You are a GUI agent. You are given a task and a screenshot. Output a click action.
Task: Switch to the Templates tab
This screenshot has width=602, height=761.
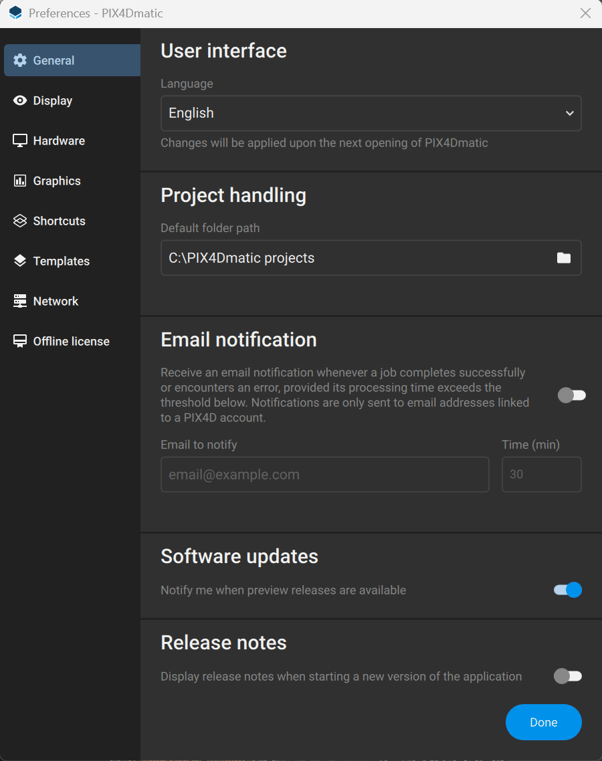pos(72,261)
